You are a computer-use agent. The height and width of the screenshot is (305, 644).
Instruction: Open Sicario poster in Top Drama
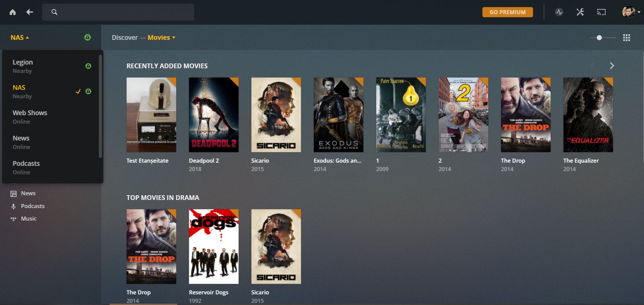tap(276, 247)
